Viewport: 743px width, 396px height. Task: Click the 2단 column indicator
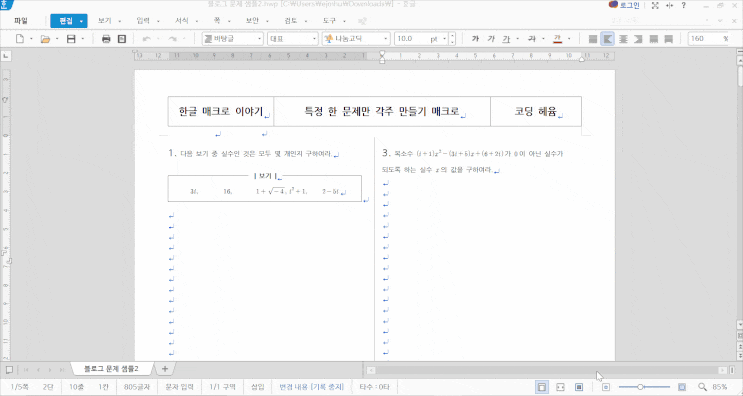tap(48, 387)
